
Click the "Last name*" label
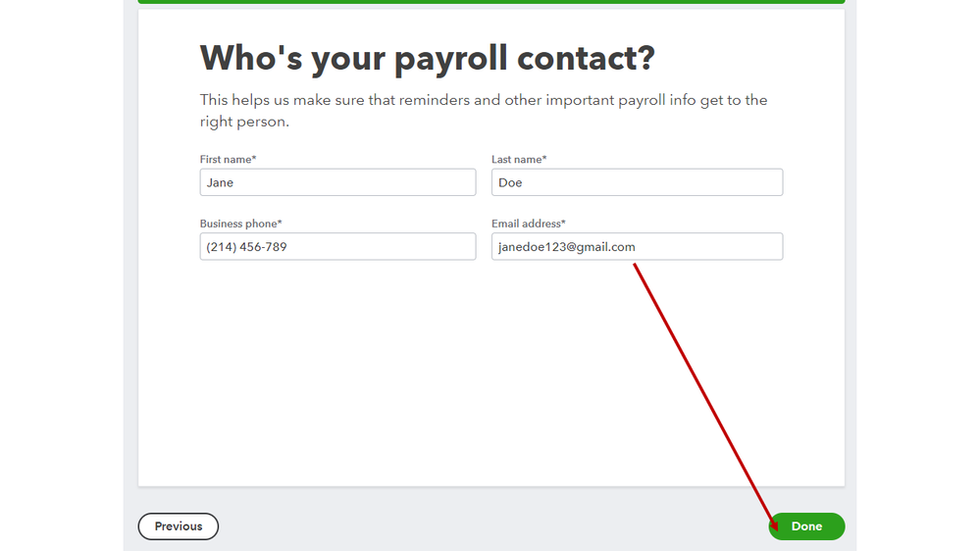(519, 159)
